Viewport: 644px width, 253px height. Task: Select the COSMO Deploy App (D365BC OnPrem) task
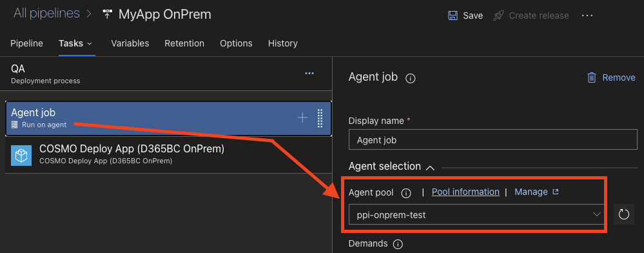point(168,155)
